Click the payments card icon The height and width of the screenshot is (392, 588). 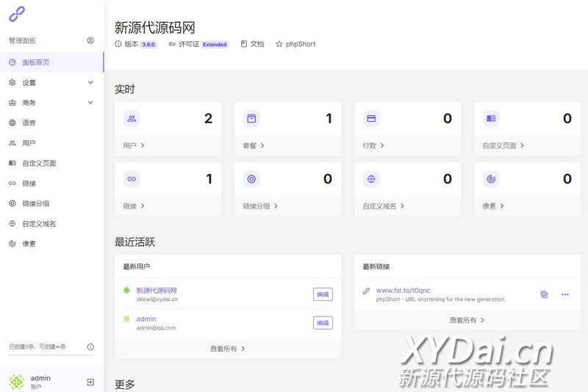point(371,118)
